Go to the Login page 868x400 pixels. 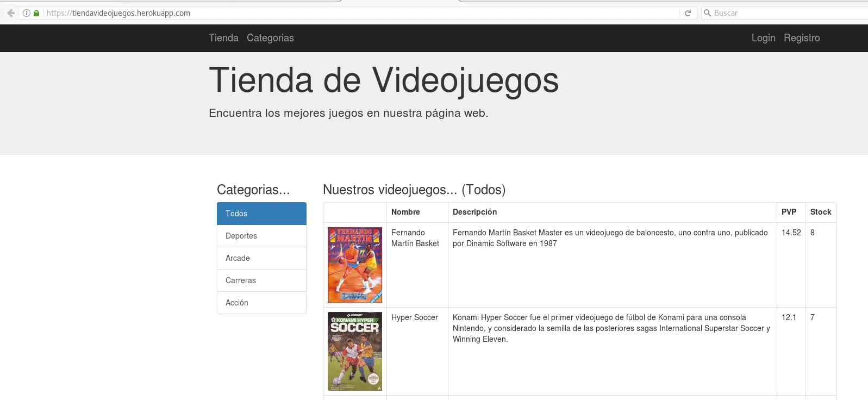[763, 38]
